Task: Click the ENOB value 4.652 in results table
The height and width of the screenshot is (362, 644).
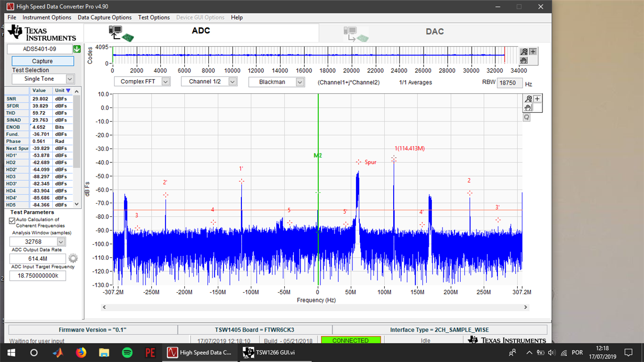Action: point(40,127)
